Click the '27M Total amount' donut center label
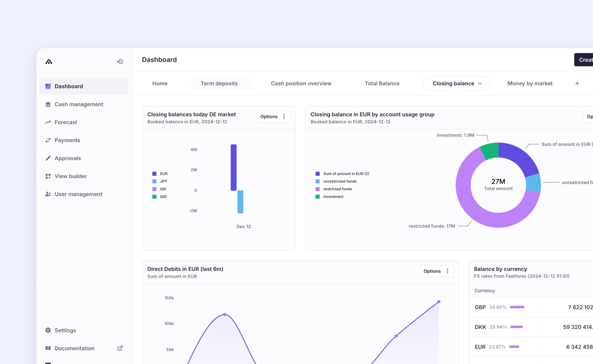Viewport: 593px width, 364px height. pyautogui.click(x=498, y=184)
